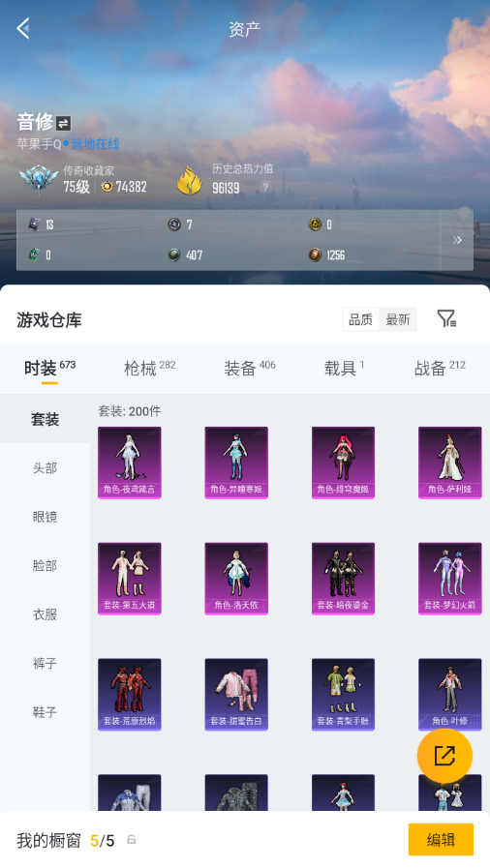Select the 裤子 category in sidebar

coord(45,663)
